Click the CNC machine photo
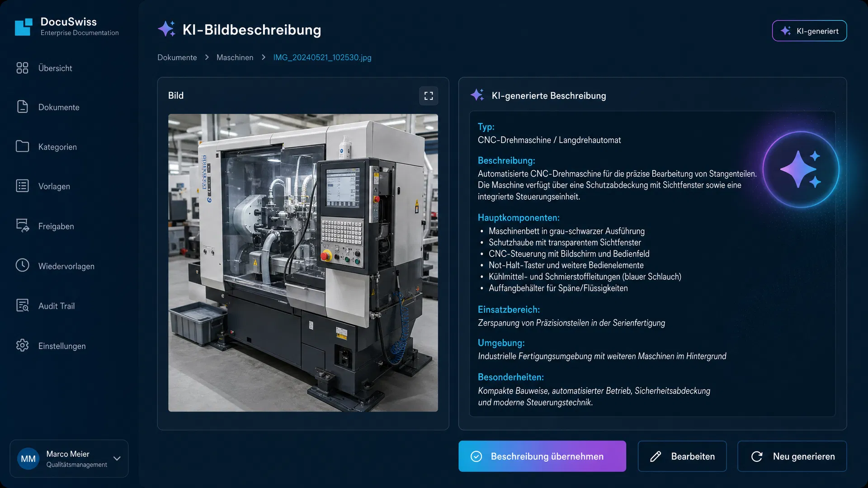Viewport: 868px width, 488px height. [303, 263]
